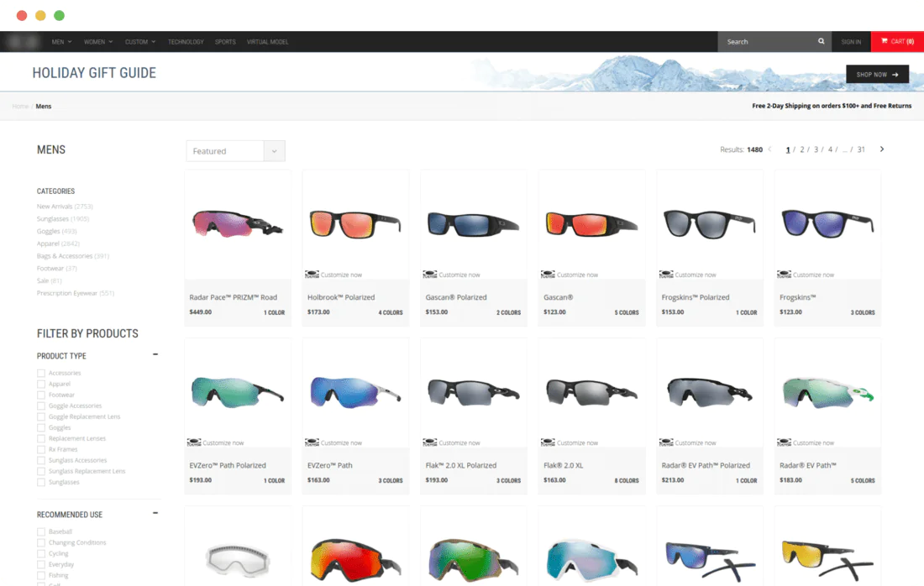The width and height of the screenshot is (924, 586).
Task: Check the Cycling recommended use filter
Action: [40, 553]
